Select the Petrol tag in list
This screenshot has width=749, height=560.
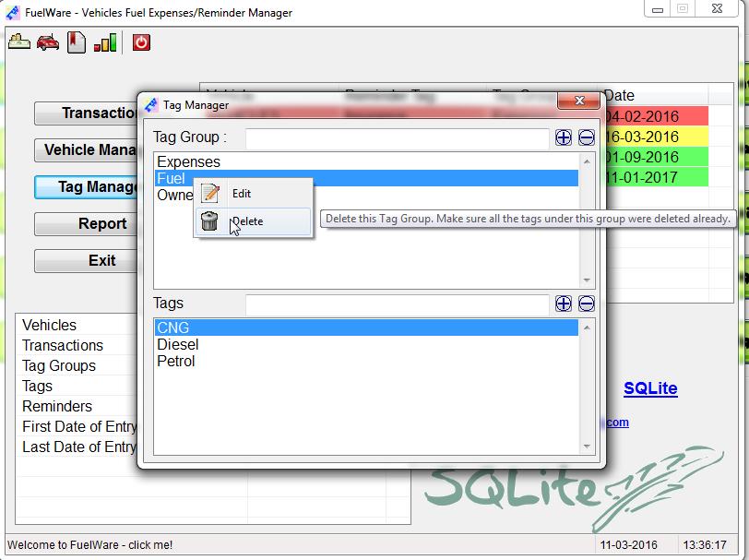[x=176, y=362]
